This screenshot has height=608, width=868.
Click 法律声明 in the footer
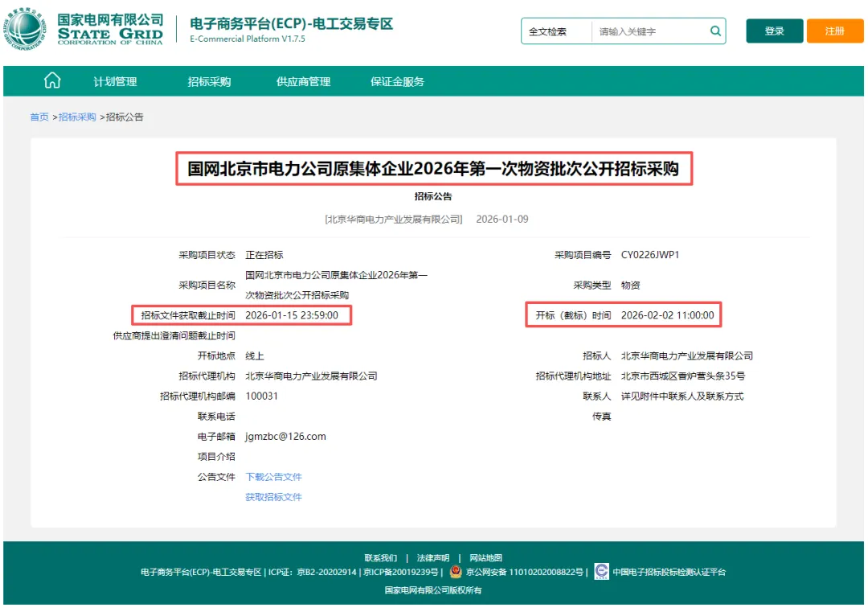(433, 557)
